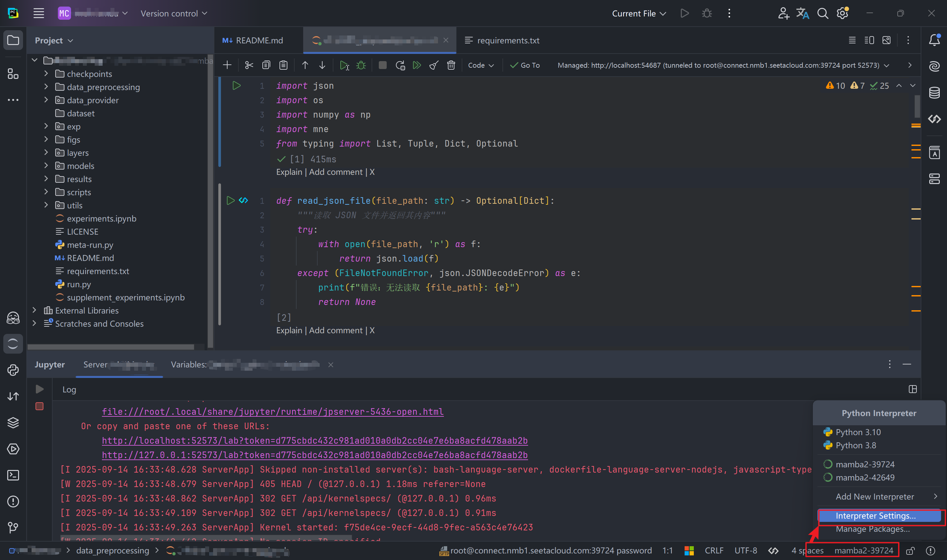947x560 pixels.
Task: Click the Code With Me add-user icon
Action: (x=783, y=13)
